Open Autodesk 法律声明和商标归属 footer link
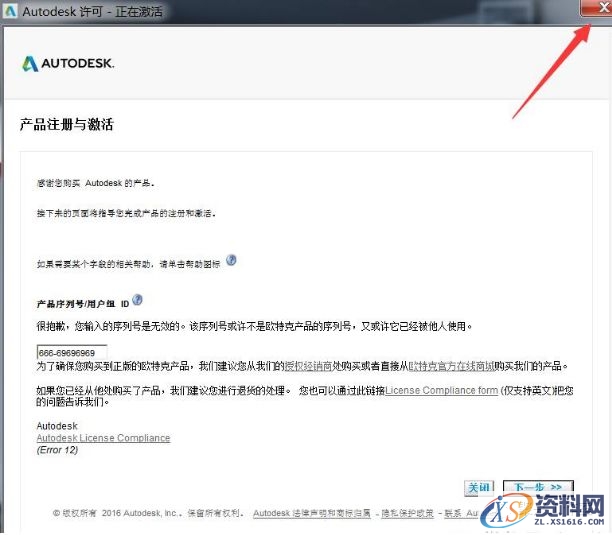The image size is (612, 535). 312,513
